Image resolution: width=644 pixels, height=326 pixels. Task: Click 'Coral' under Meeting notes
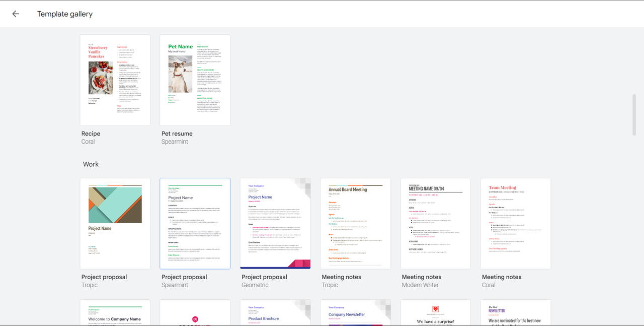tap(489, 285)
